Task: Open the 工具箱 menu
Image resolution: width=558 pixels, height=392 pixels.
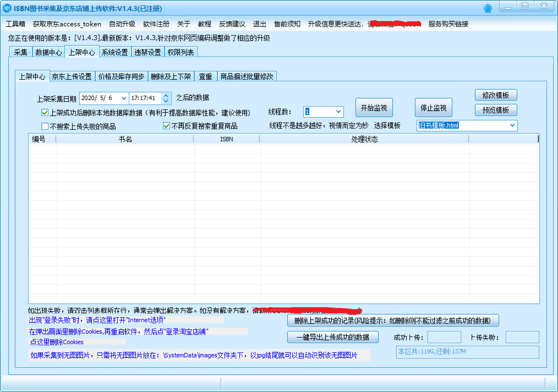Action: click(x=15, y=24)
